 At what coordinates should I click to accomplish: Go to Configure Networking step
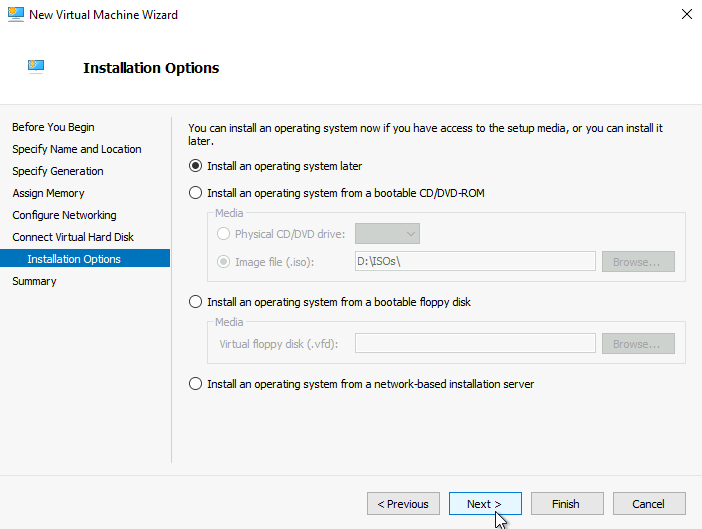(x=64, y=215)
